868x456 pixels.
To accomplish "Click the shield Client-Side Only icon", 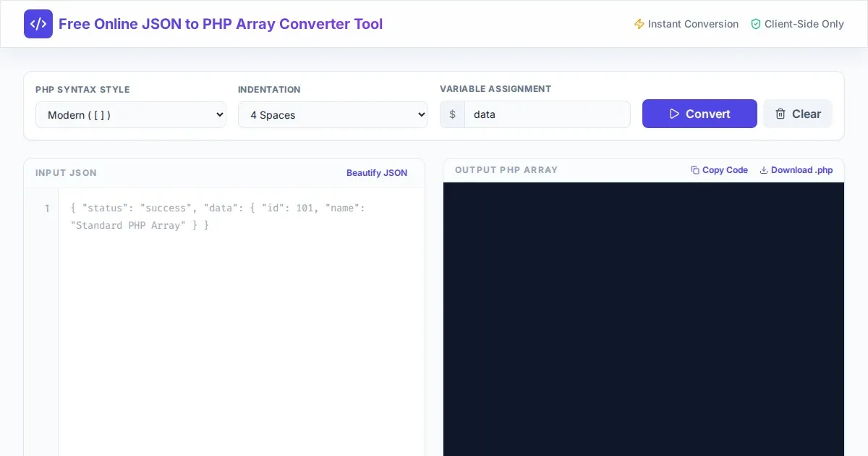I will pyautogui.click(x=756, y=24).
